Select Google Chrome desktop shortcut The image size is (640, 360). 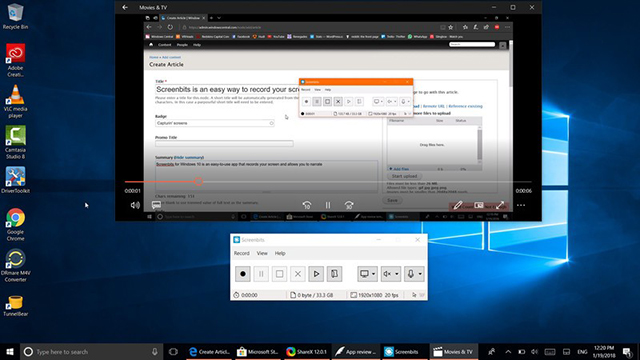pos(16,224)
